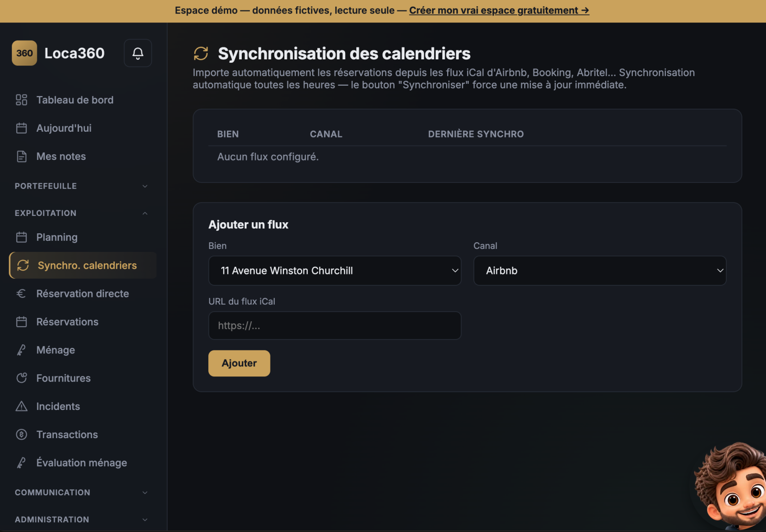Click the Tableau de bord grid icon
Viewport: 766px width, 532px height.
[x=22, y=100]
